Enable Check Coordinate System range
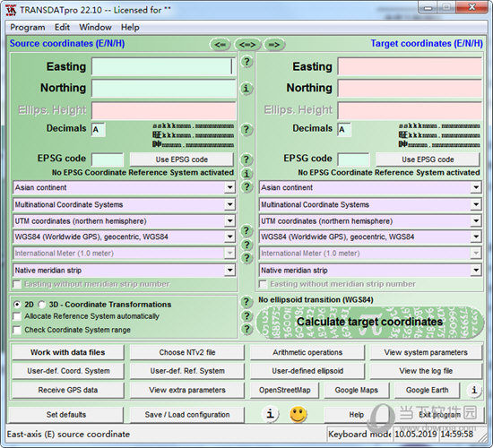 click(x=17, y=330)
